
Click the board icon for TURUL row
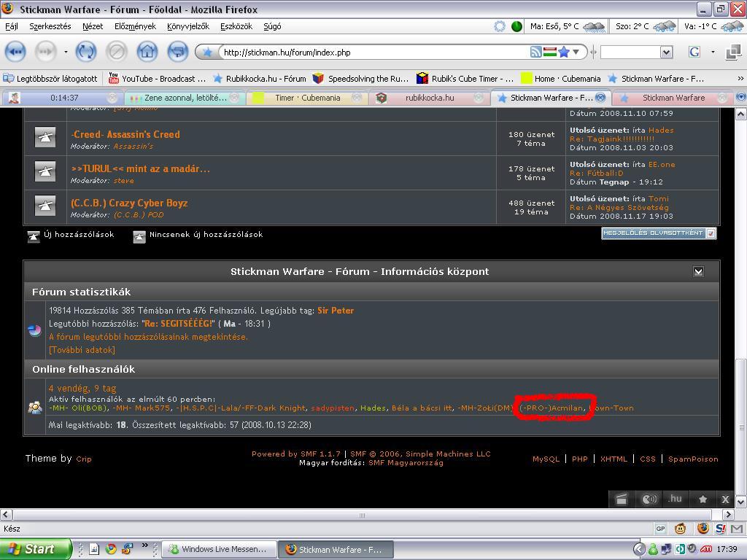tap(45, 172)
